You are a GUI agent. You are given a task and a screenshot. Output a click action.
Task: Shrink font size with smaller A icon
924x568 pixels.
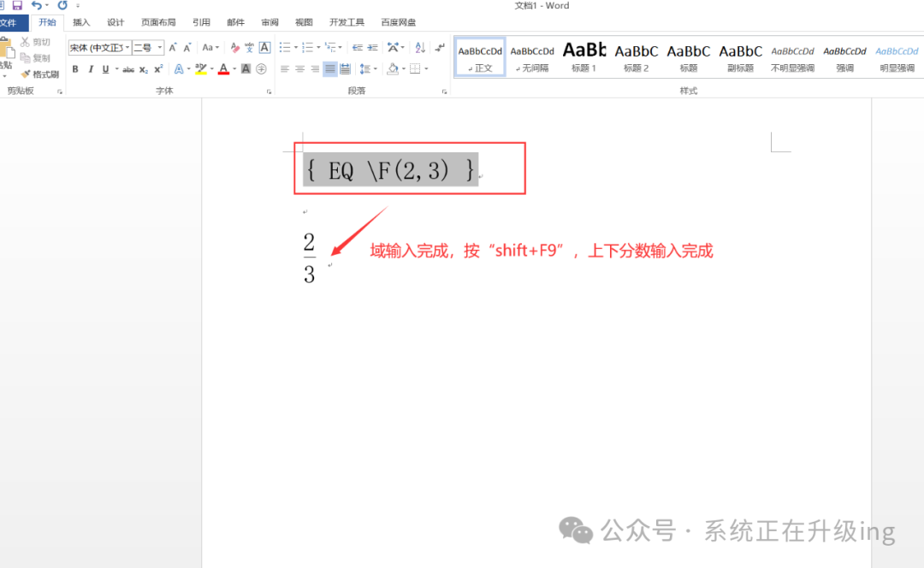click(x=187, y=47)
